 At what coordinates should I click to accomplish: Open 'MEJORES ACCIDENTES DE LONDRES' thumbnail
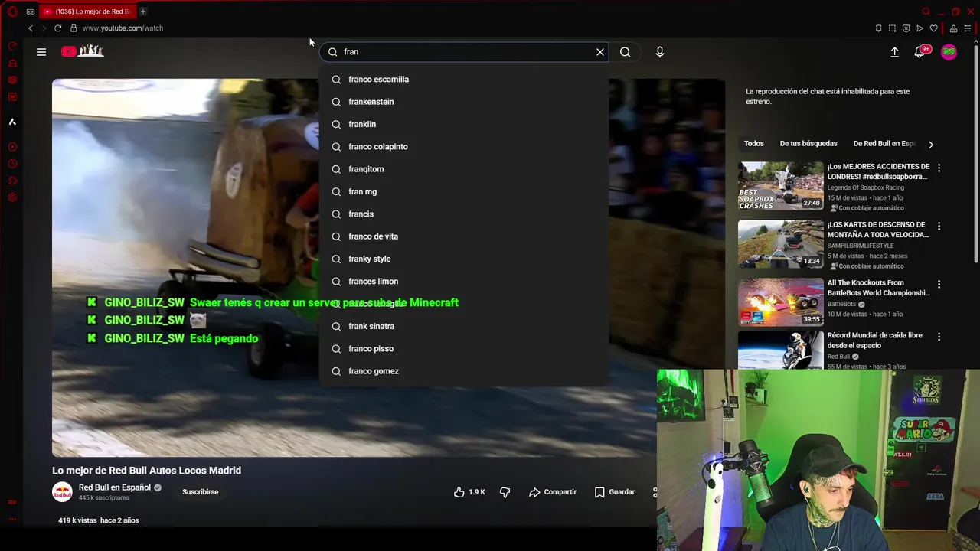pyautogui.click(x=781, y=185)
